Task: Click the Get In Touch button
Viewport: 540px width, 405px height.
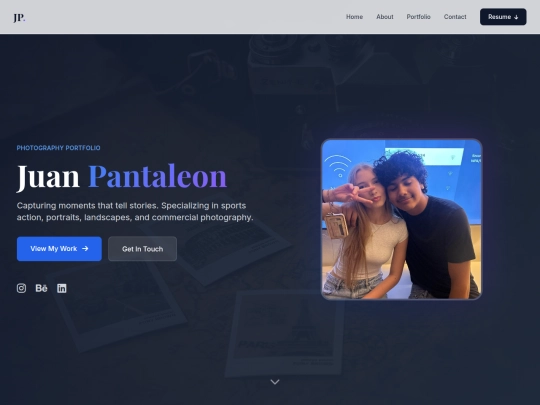Action: tap(143, 249)
